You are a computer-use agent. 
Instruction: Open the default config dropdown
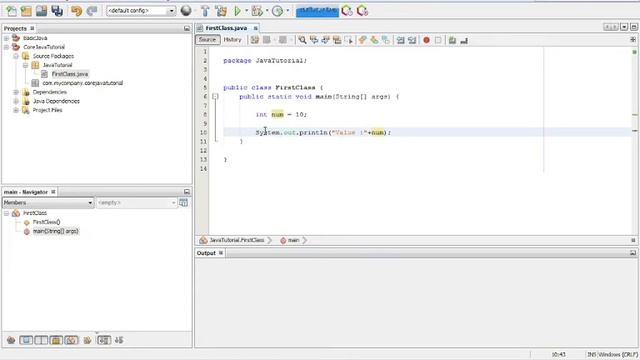coord(171,11)
